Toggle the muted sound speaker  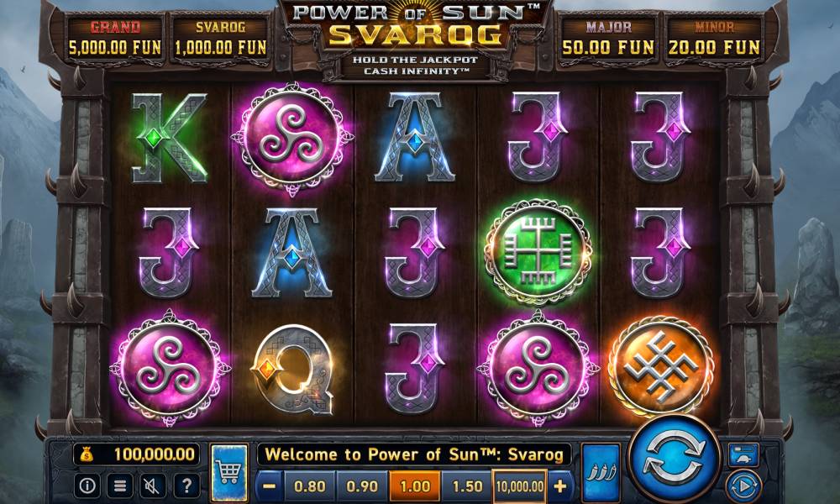click(x=153, y=486)
